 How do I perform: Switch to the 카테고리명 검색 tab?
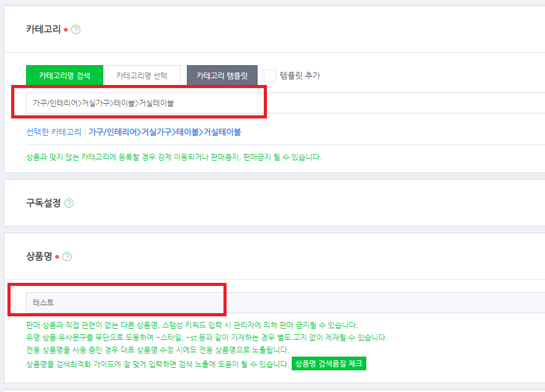(65, 75)
